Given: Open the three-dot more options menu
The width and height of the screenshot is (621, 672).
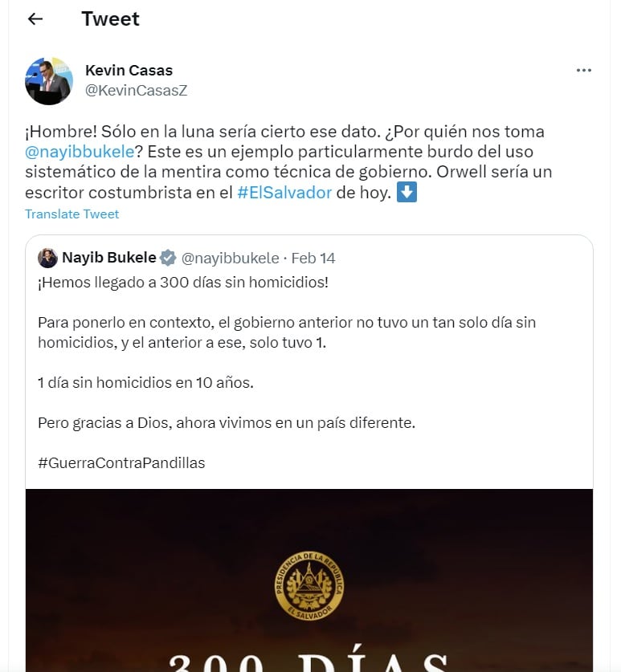Looking at the screenshot, I should (x=584, y=71).
